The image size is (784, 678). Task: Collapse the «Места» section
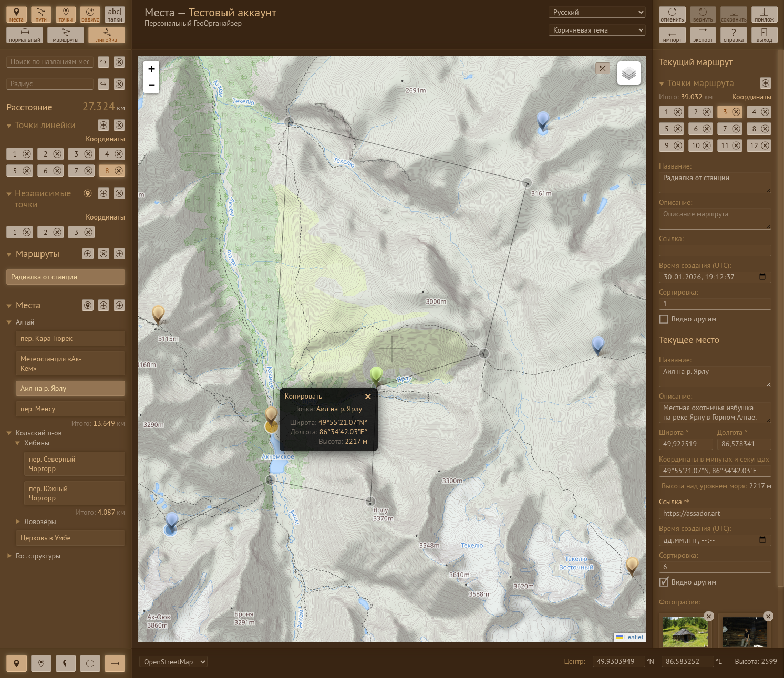pyautogui.click(x=9, y=306)
